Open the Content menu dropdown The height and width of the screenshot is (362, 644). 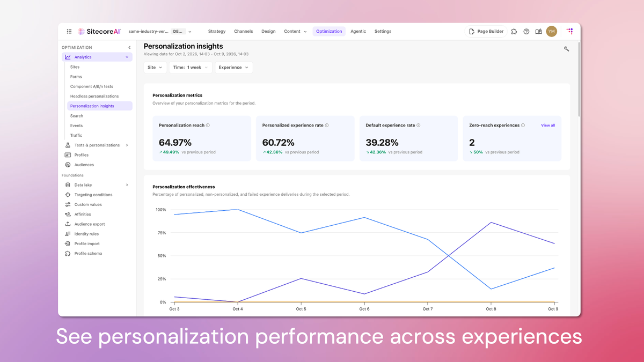tap(295, 32)
